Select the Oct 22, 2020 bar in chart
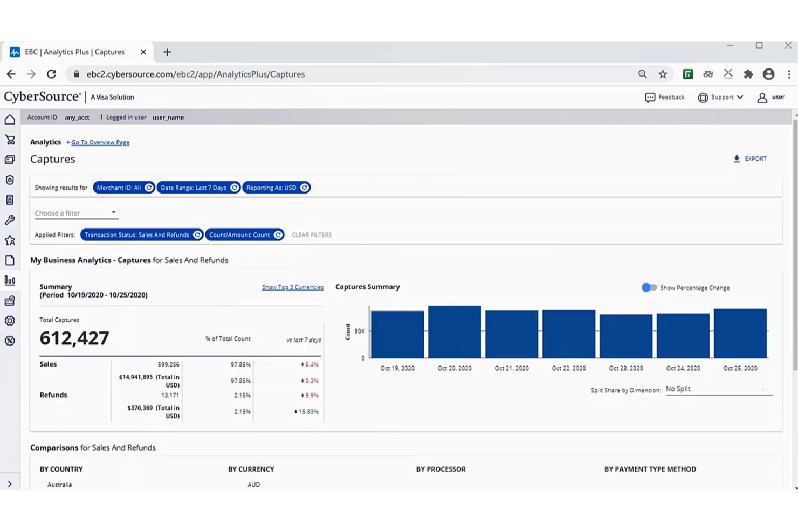 pyautogui.click(x=568, y=333)
